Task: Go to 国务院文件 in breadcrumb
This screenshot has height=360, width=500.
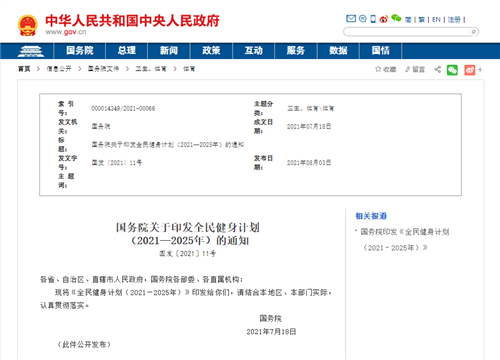Action: pyautogui.click(x=103, y=69)
